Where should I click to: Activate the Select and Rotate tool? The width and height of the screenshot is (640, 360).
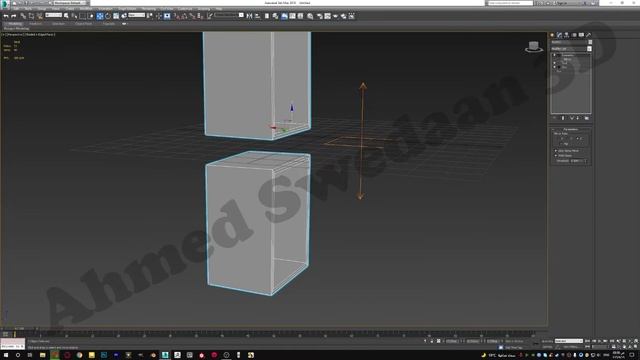tap(108, 16)
